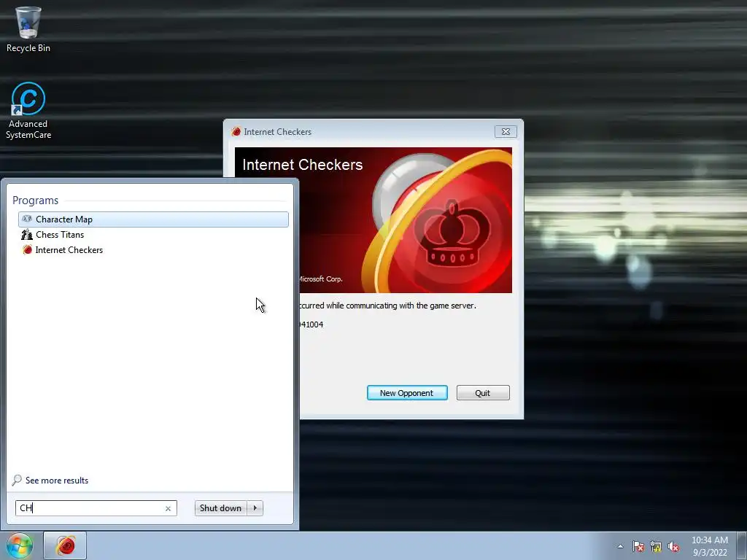Open the clock showing 10:34 AM
Image resolution: width=747 pixels, height=560 pixels.
coord(709,546)
